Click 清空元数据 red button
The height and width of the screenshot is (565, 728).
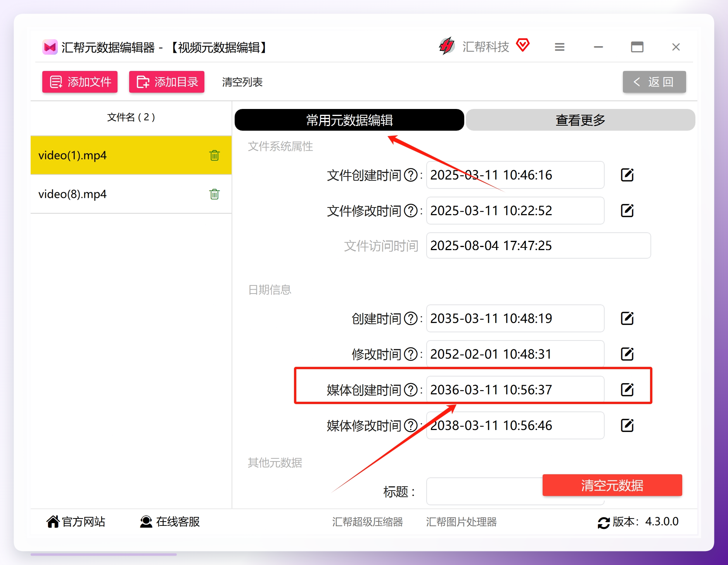tap(612, 485)
